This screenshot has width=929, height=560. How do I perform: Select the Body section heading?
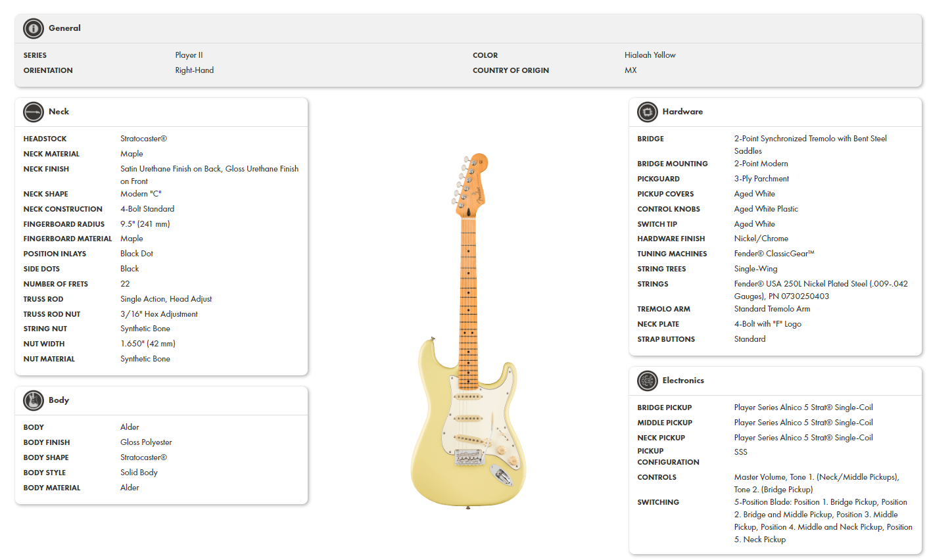(59, 400)
